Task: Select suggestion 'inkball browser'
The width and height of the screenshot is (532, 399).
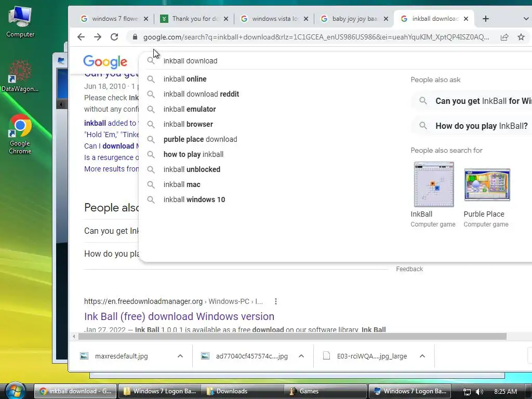Action: [188, 124]
